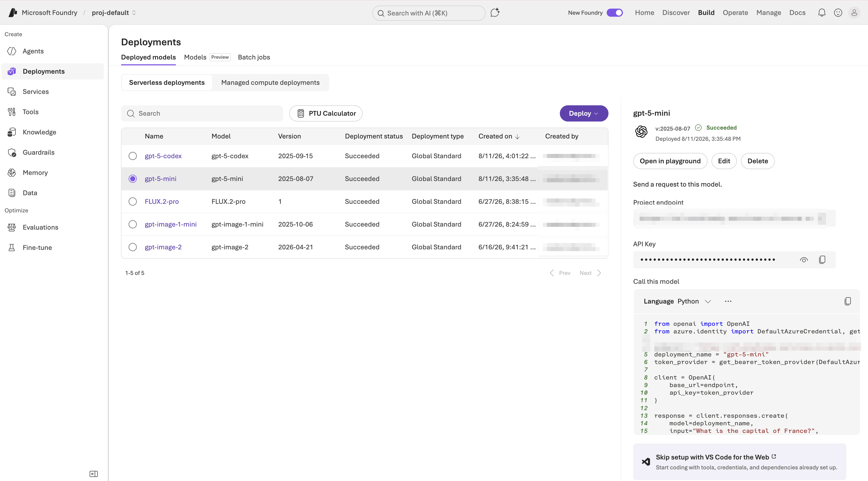Click the deployments Search field
The height and width of the screenshot is (481, 868).
click(x=202, y=113)
